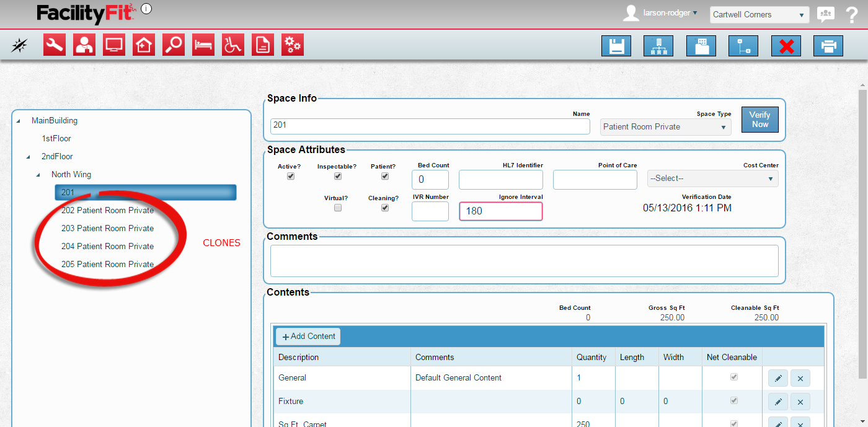The image size is (868, 427).
Task: Open the Space Type dropdown
Action: (665, 127)
